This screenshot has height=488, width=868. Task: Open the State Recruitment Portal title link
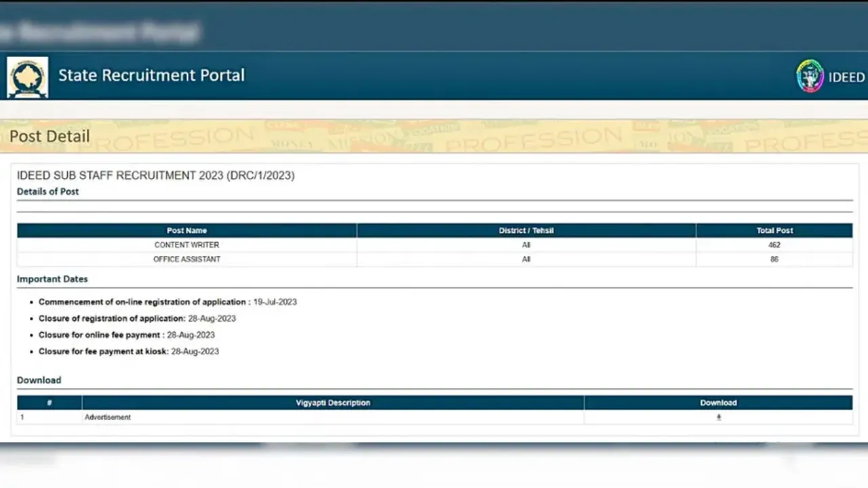[151, 75]
